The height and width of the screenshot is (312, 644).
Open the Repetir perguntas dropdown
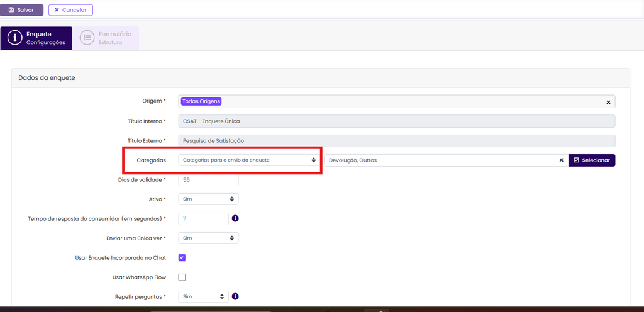coord(204,296)
